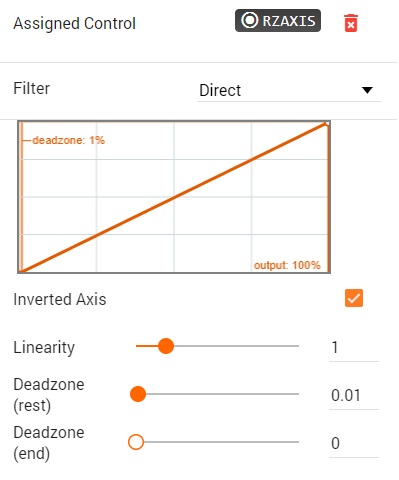Click the Linearity value field showing 1

pos(354,347)
